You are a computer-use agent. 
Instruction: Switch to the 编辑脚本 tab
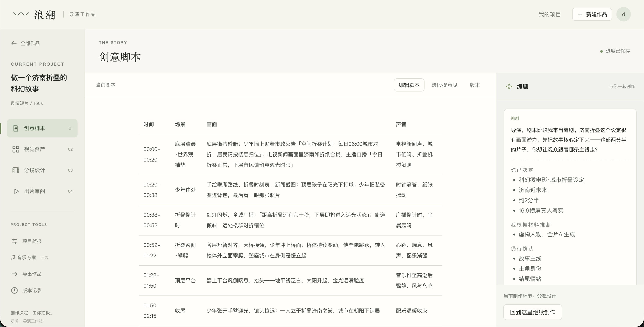pos(409,85)
